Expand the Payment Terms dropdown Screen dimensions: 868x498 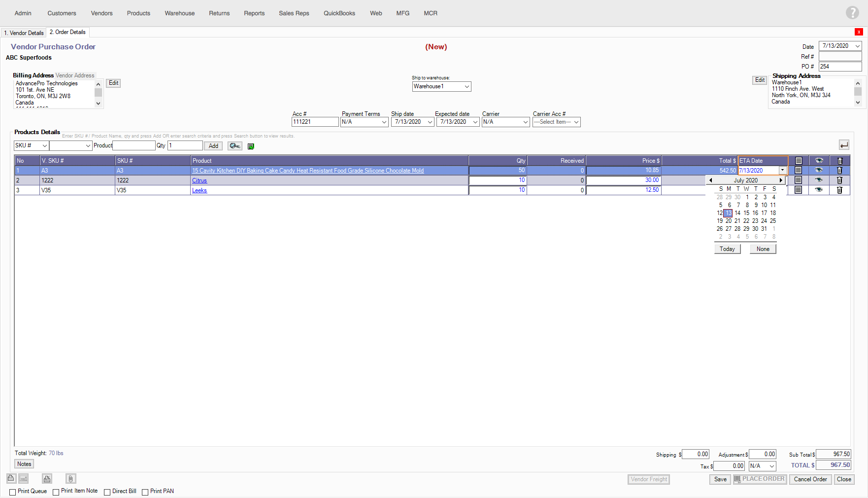coord(365,122)
